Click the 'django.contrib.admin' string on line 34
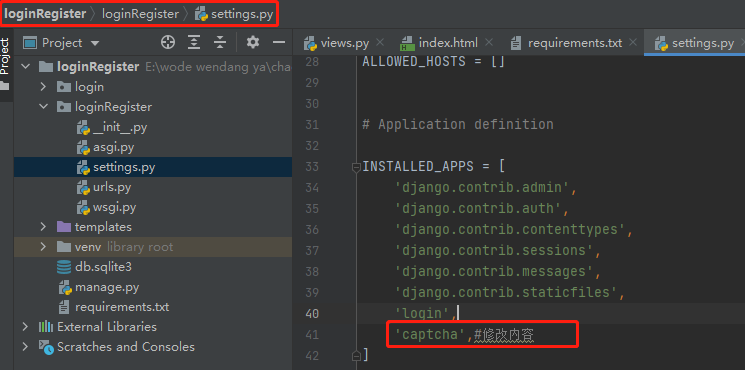Screen dimensions: 745x370 point(482,188)
